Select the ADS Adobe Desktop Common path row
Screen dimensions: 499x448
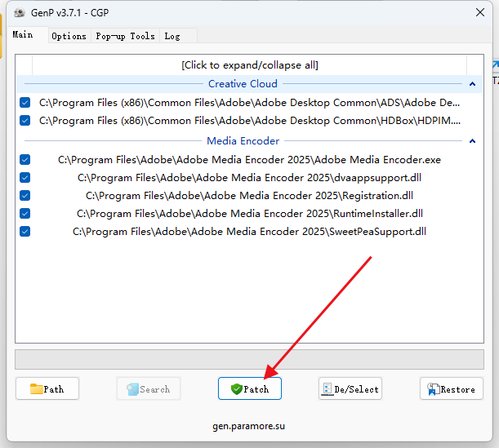pyautogui.click(x=250, y=102)
